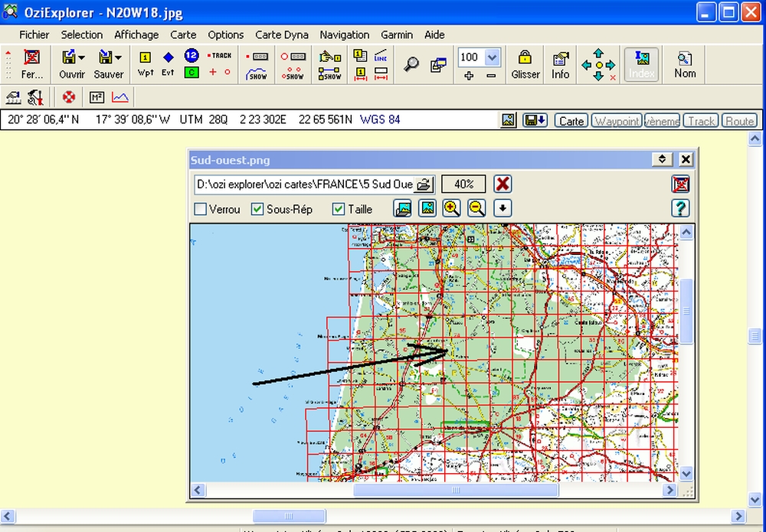Image resolution: width=766 pixels, height=532 pixels.
Task: Open the zoom level 100 dropdown
Action: [x=492, y=57]
